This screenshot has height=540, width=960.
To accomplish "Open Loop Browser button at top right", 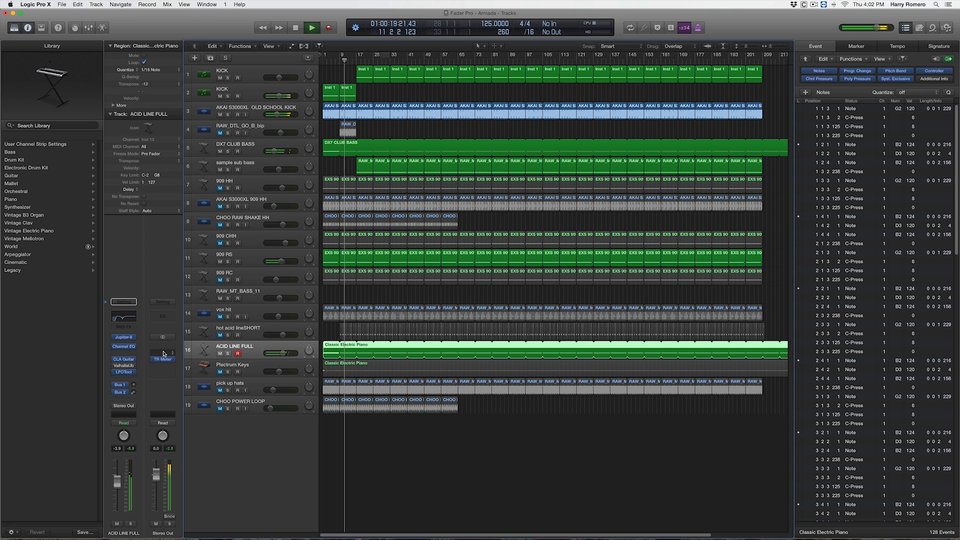I will 932,28.
